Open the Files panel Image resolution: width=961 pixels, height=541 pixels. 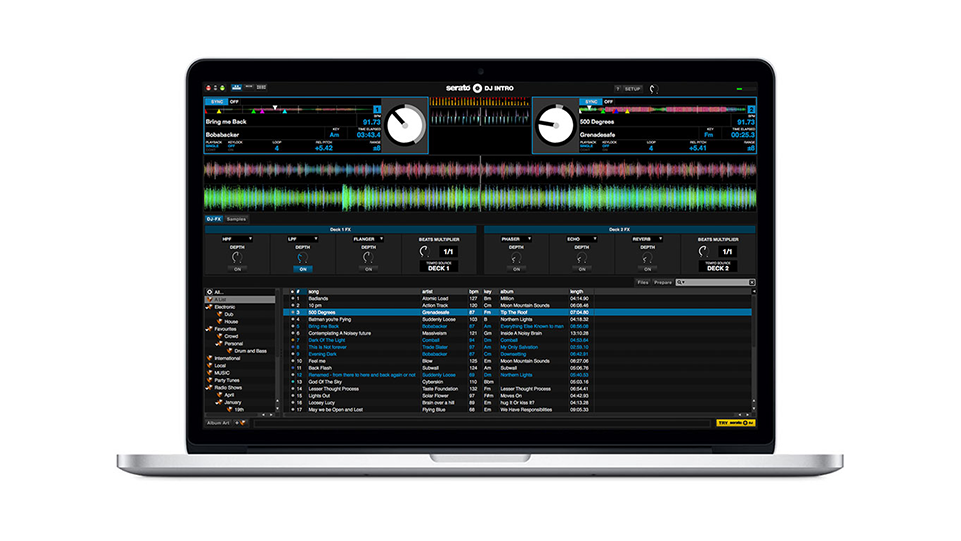click(642, 282)
